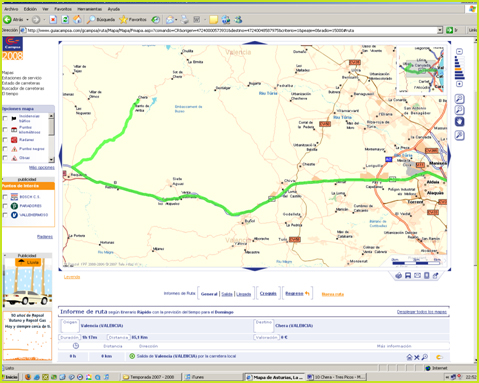This screenshot has width=479, height=383.
Task: Open the Favoritos menu
Action: coord(63,9)
